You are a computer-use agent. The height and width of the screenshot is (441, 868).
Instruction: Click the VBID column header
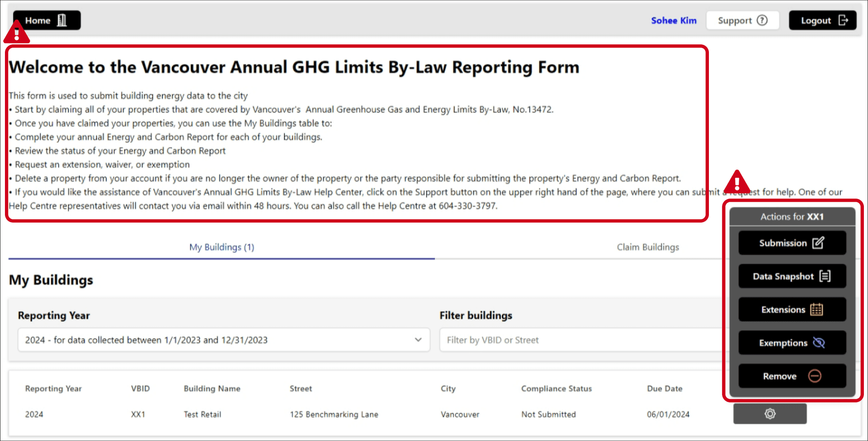pos(140,389)
